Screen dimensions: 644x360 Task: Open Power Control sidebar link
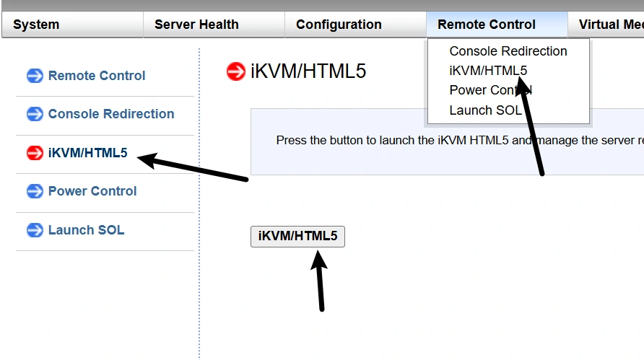point(92,191)
